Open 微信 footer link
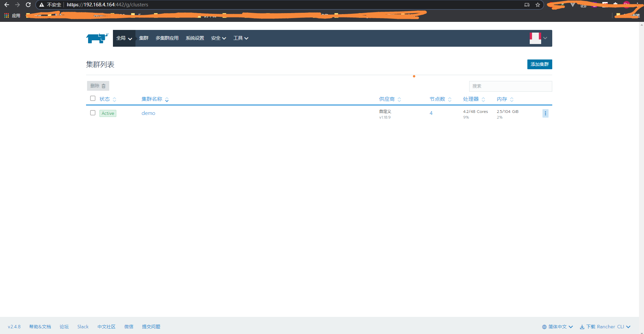 (x=129, y=327)
